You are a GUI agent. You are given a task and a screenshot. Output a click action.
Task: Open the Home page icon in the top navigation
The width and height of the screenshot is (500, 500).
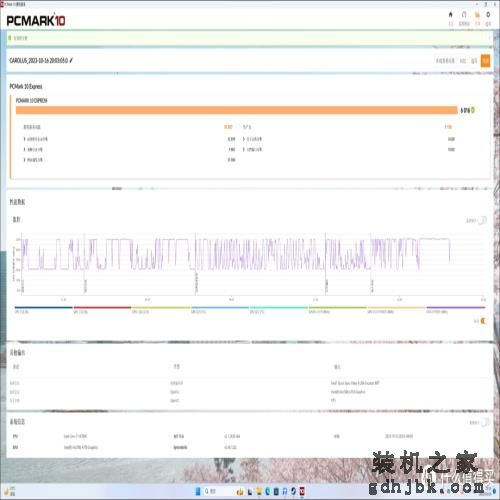[x=451, y=15]
